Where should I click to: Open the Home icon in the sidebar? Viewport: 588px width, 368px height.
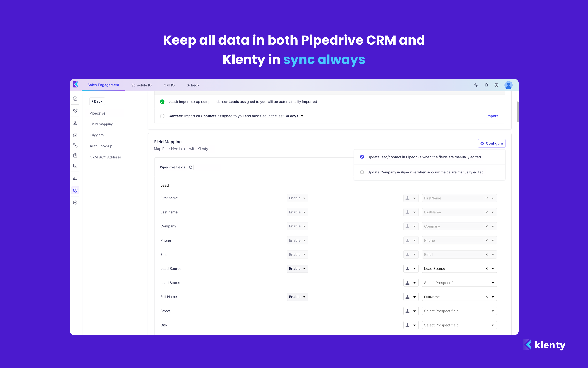click(75, 98)
